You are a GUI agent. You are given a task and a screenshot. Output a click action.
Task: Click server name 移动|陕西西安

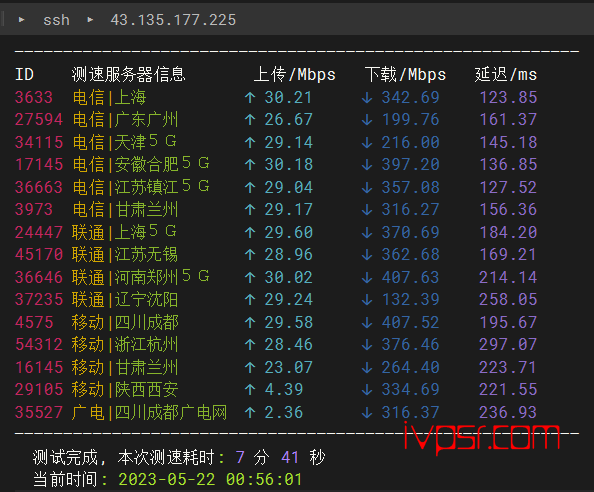coord(125,390)
